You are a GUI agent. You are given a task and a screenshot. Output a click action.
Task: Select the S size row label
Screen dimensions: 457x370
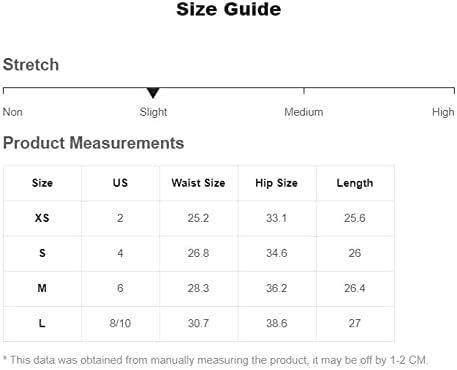[x=42, y=253]
